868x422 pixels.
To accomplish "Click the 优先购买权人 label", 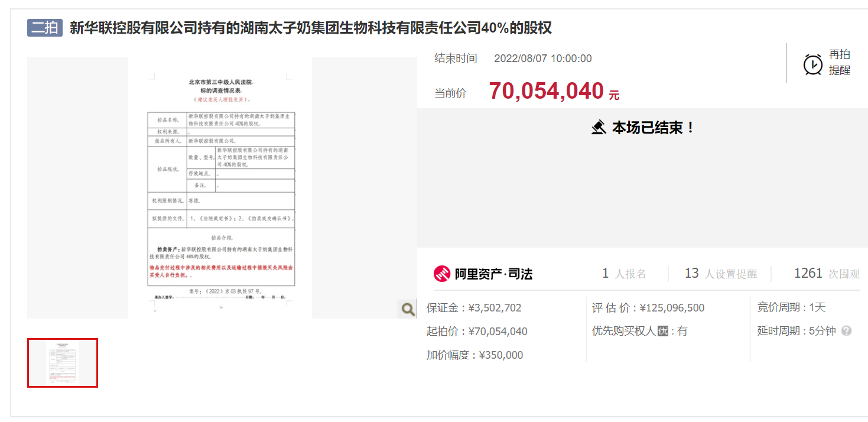I will [x=623, y=331].
